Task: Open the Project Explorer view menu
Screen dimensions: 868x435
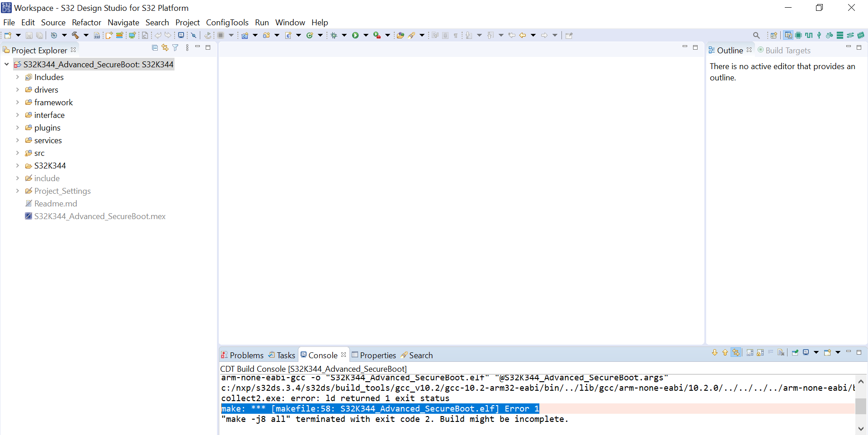Action: point(187,47)
